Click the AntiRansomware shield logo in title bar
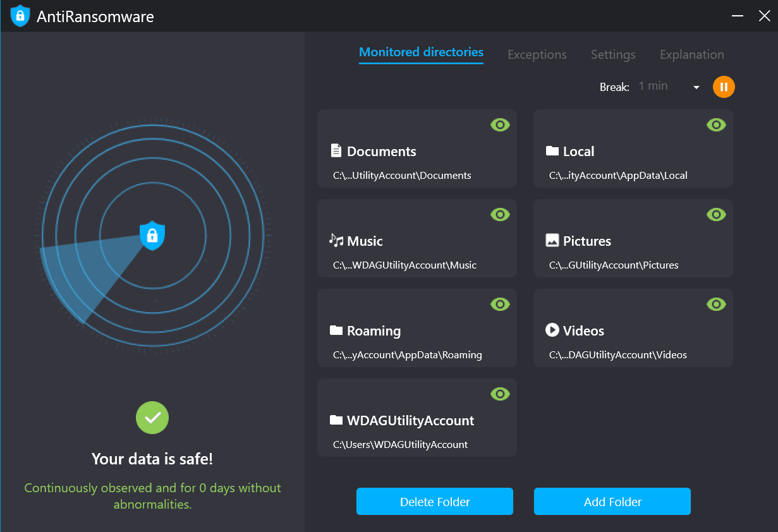Viewport: 778px width, 532px height. [20, 16]
